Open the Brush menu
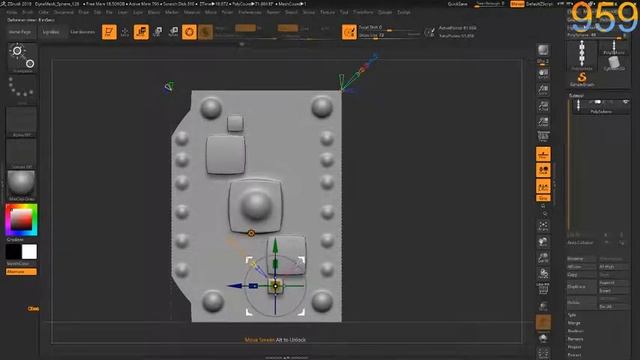 tap(28, 12)
